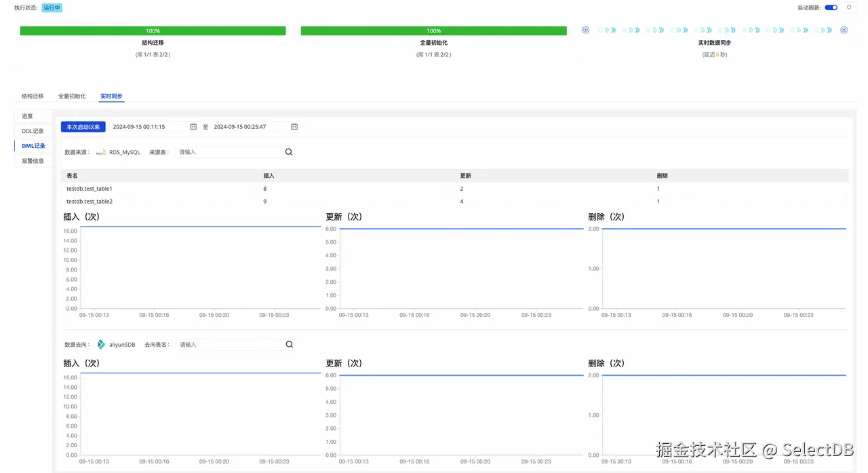This screenshot has height=473, width=868.
Task: Open the DDL记录 side menu item
Action: click(33, 131)
